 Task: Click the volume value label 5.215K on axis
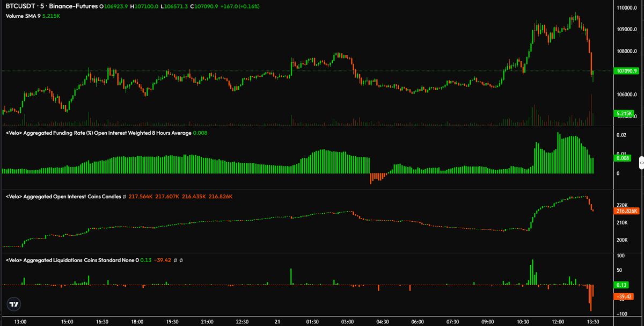(x=624, y=113)
